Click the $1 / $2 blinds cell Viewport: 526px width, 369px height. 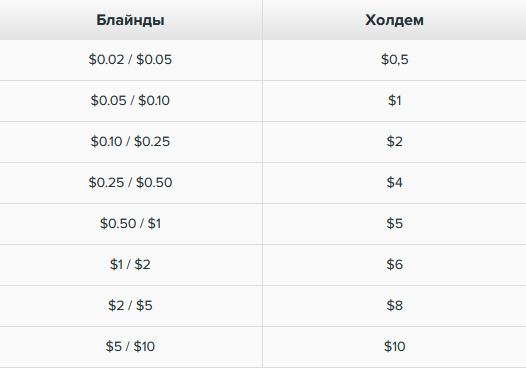click(130, 265)
